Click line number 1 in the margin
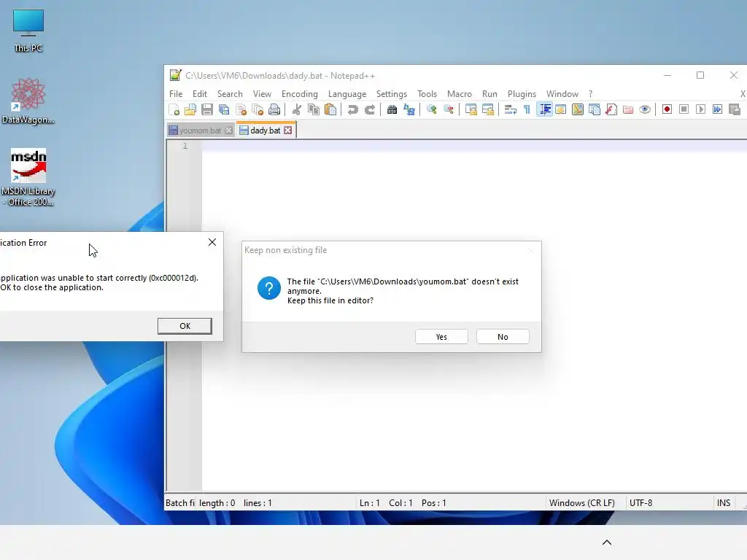Screen dimensions: 747x560 [185, 146]
